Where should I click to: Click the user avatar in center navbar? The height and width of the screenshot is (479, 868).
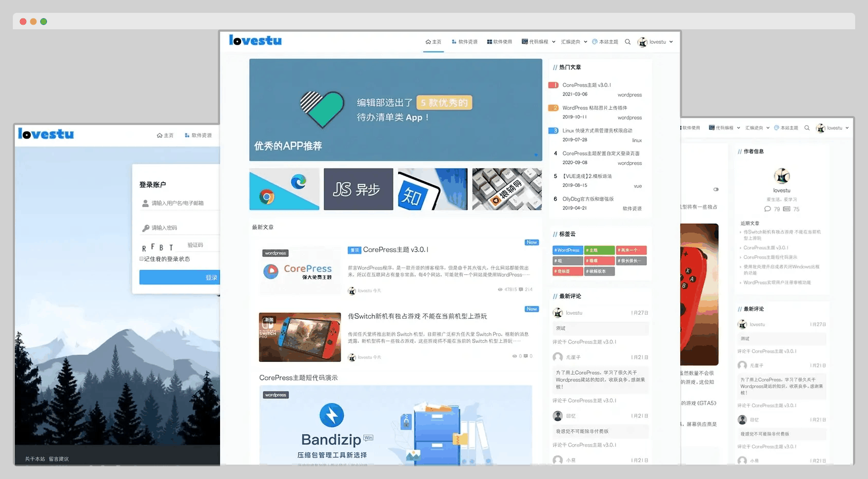pos(642,42)
